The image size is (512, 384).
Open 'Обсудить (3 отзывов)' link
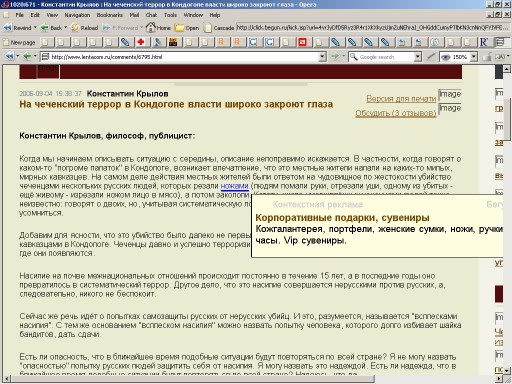point(396,113)
